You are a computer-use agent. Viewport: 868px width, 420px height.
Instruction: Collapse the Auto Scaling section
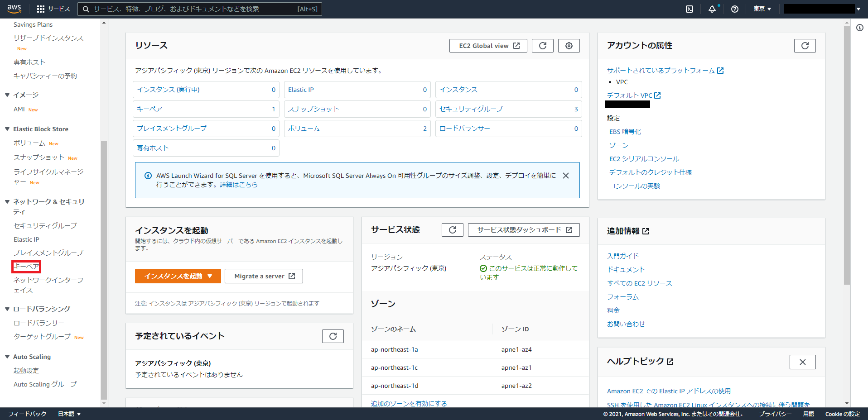click(7, 357)
